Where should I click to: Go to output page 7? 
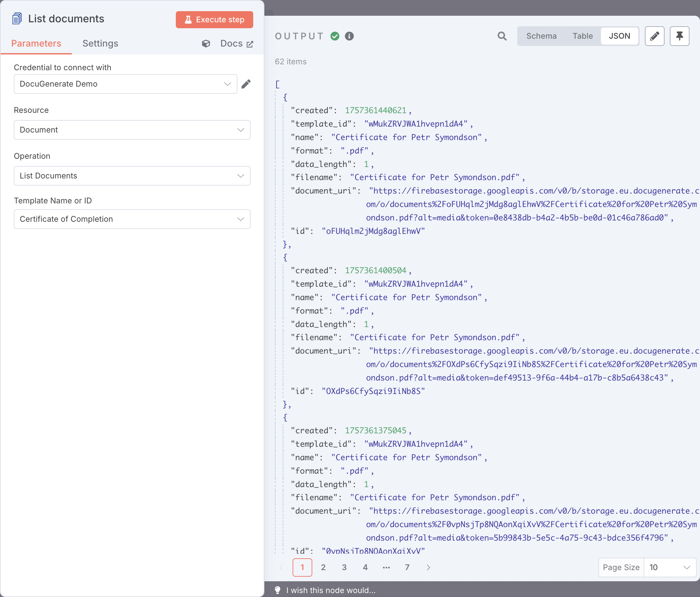tap(407, 567)
